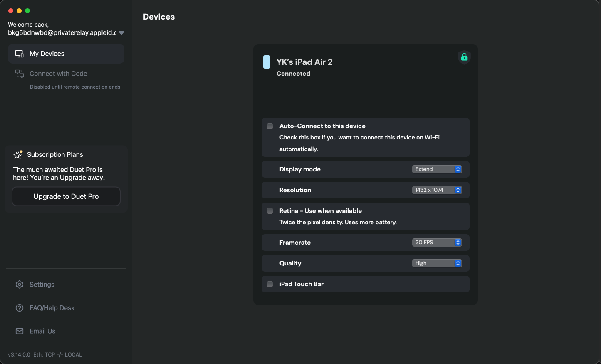Click the Subscription Plans heading
Screen dimensions: 601x364
pyautogui.click(x=55, y=154)
